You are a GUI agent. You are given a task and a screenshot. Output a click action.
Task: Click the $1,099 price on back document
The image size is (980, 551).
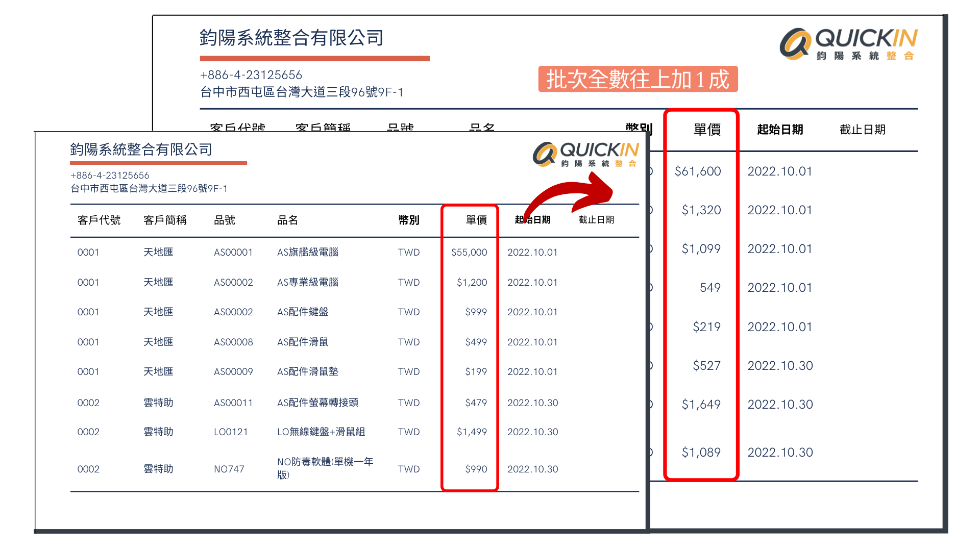(701, 248)
